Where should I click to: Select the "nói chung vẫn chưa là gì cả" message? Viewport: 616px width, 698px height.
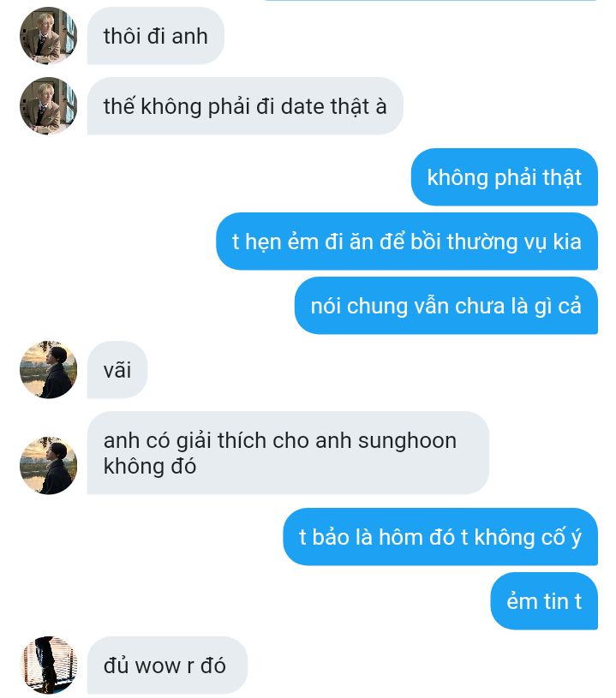(x=446, y=306)
